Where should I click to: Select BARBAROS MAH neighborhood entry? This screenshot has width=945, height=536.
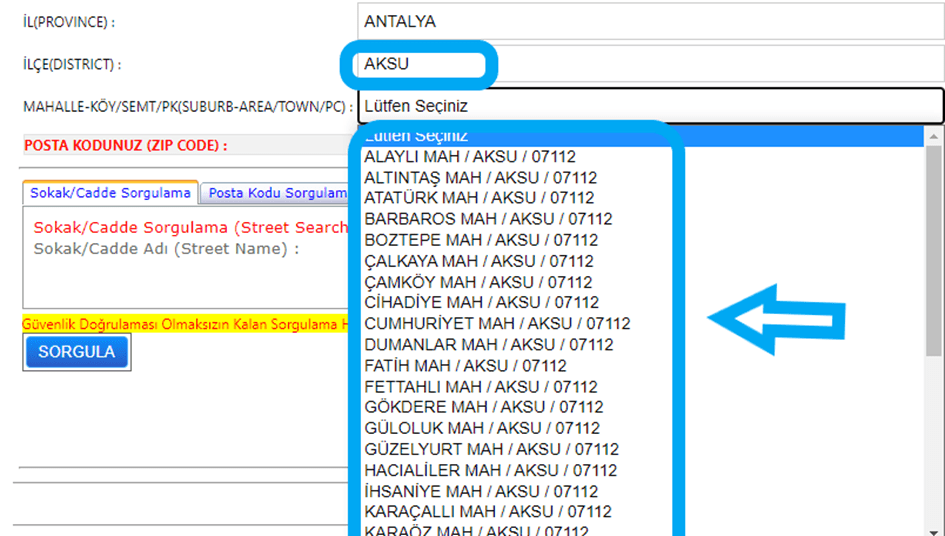point(488,219)
